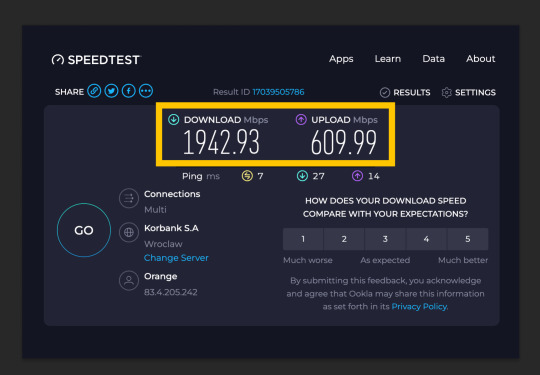540x375 pixels.
Task: Click the upload arrow icon beside UPLOAD
Action: pyautogui.click(x=301, y=119)
